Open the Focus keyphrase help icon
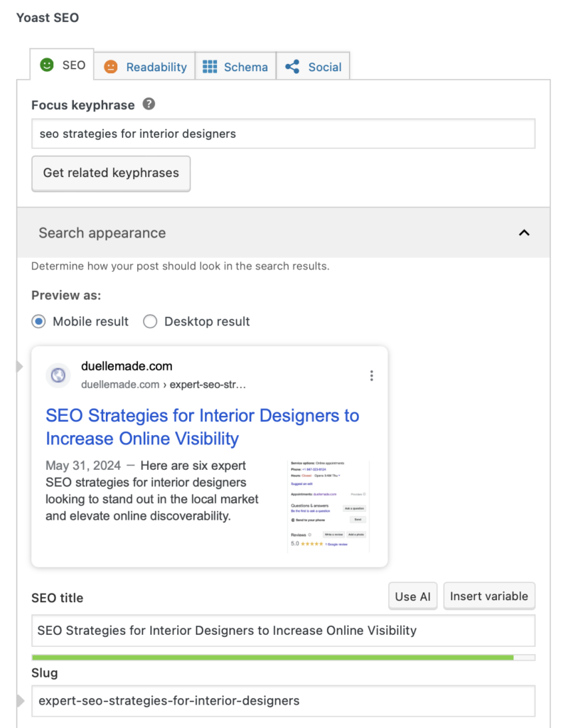This screenshot has height=728, width=588. (x=149, y=104)
